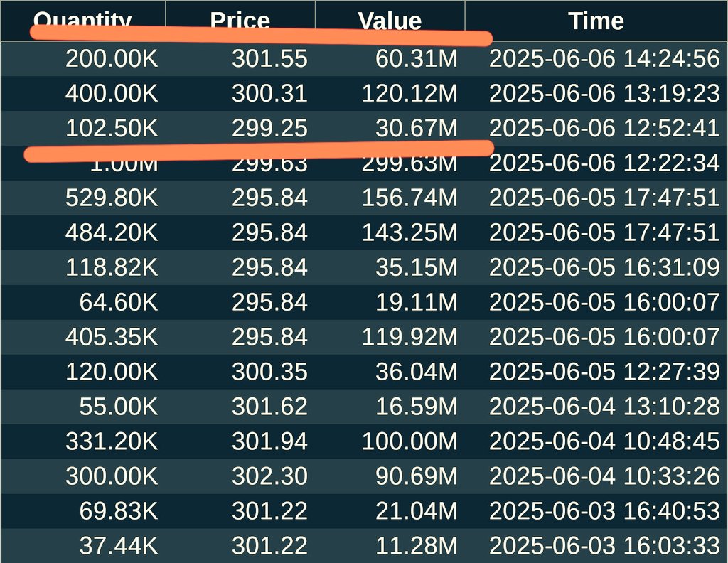Sort by the Time column header

596,21
